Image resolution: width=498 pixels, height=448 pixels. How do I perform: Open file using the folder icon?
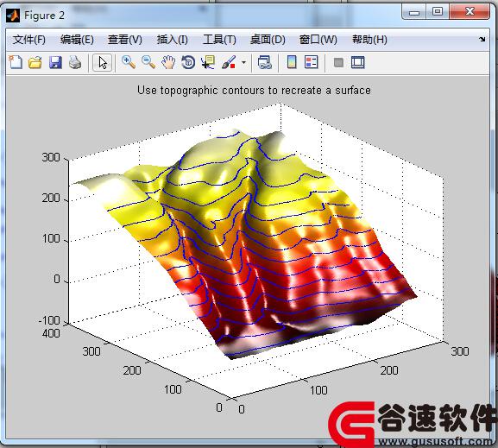35,62
